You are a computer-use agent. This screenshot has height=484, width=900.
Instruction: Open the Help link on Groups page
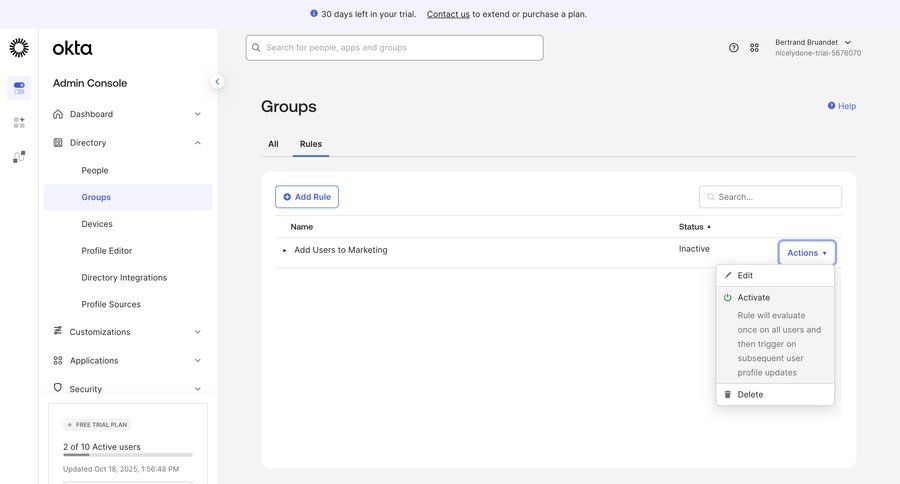pos(842,106)
